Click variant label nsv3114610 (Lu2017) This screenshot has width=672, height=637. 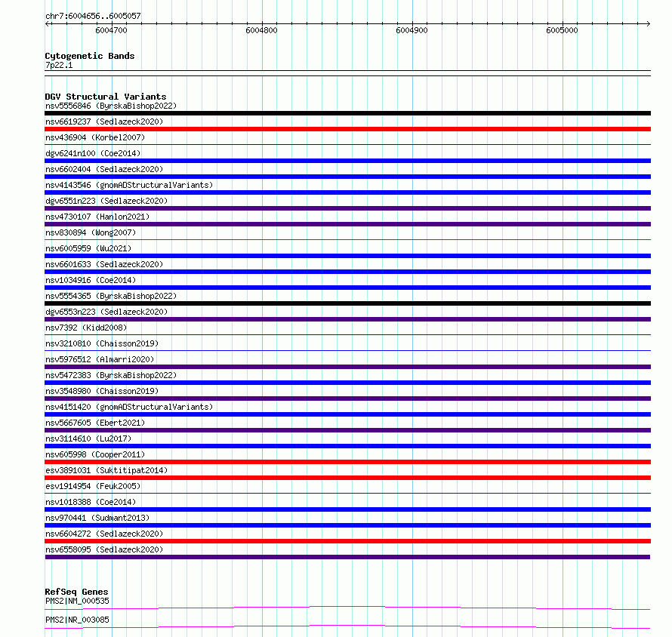coord(88,439)
